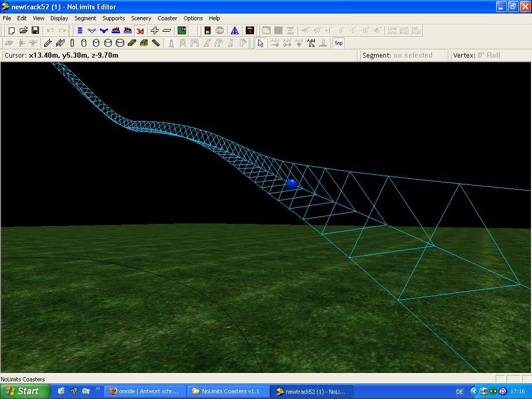The height and width of the screenshot is (399, 532).
Task: Click the blue track rail view icon
Action: point(80,31)
